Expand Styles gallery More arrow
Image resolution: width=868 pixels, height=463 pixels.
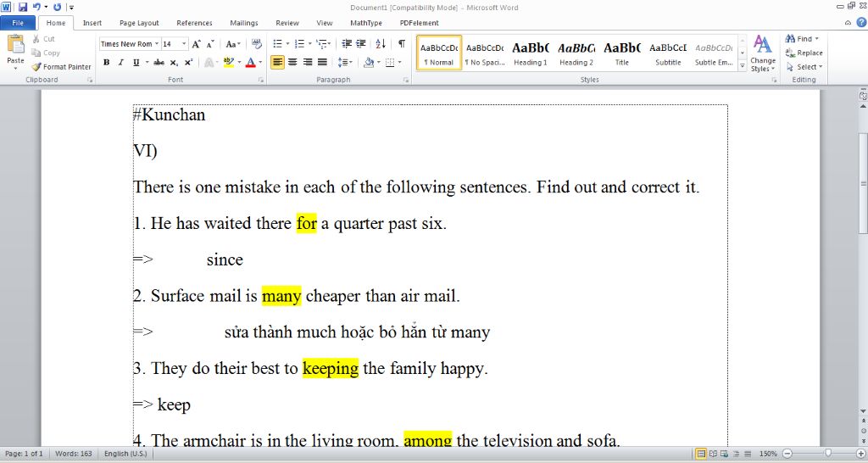point(743,65)
